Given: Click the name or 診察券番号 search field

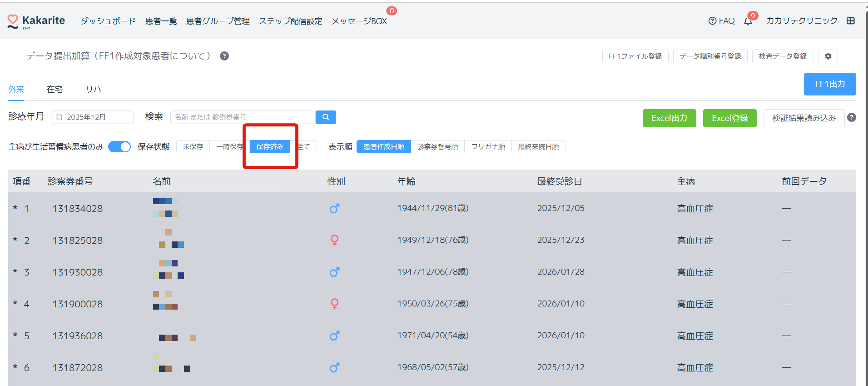Looking at the screenshot, I should point(243,117).
